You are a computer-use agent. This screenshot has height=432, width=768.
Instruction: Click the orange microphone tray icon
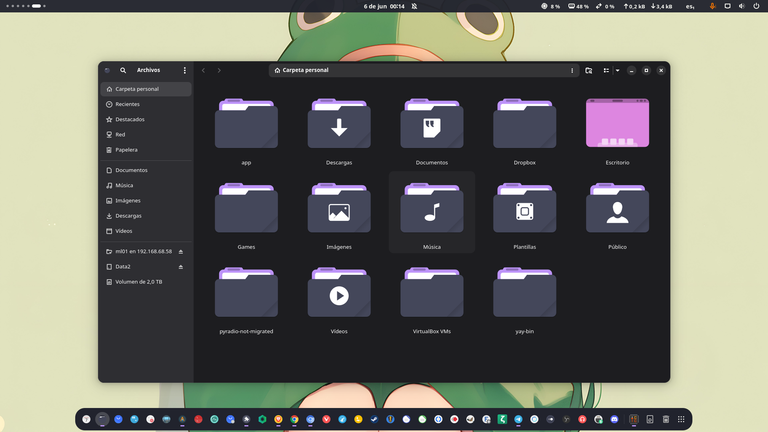click(712, 6)
